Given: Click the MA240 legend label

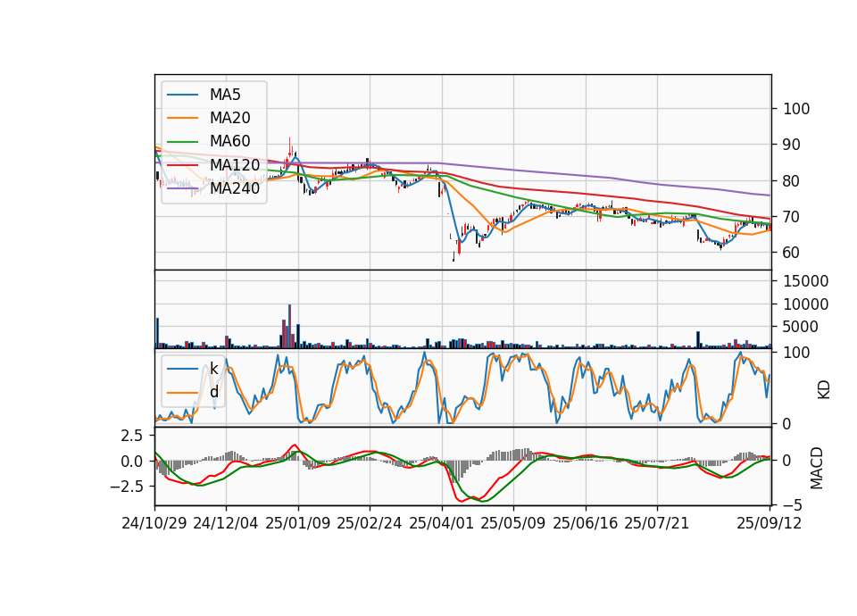Looking at the screenshot, I should click(235, 188).
